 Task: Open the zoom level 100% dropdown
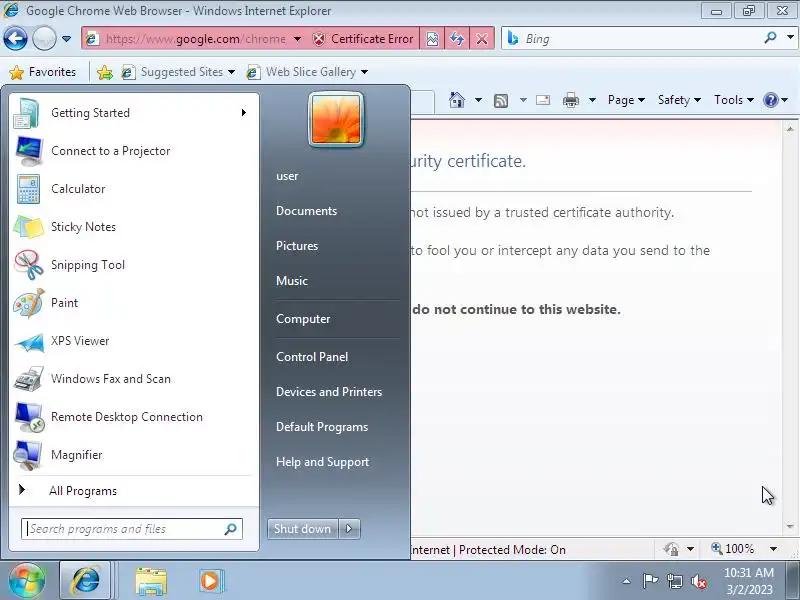click(773, 549)
